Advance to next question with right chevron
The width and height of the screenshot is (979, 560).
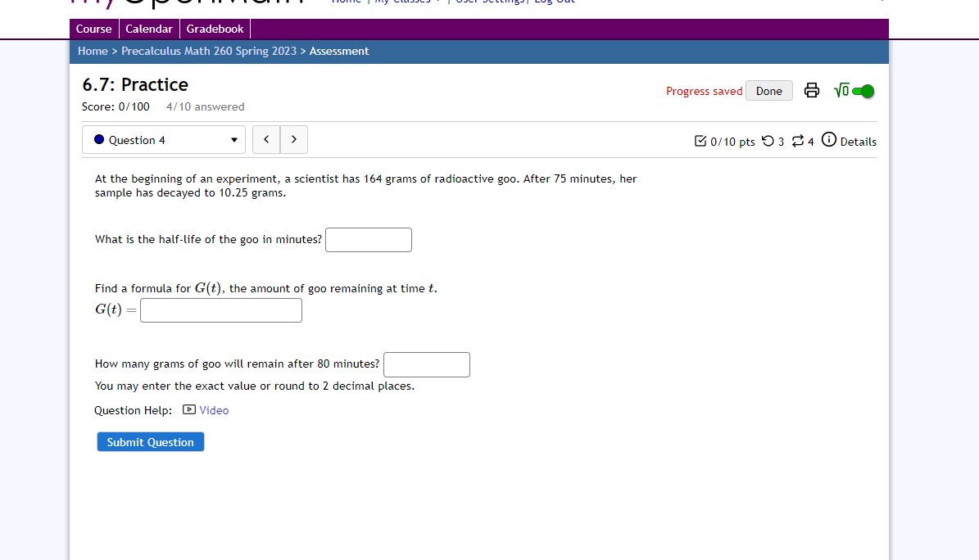(x=292, y=139)
